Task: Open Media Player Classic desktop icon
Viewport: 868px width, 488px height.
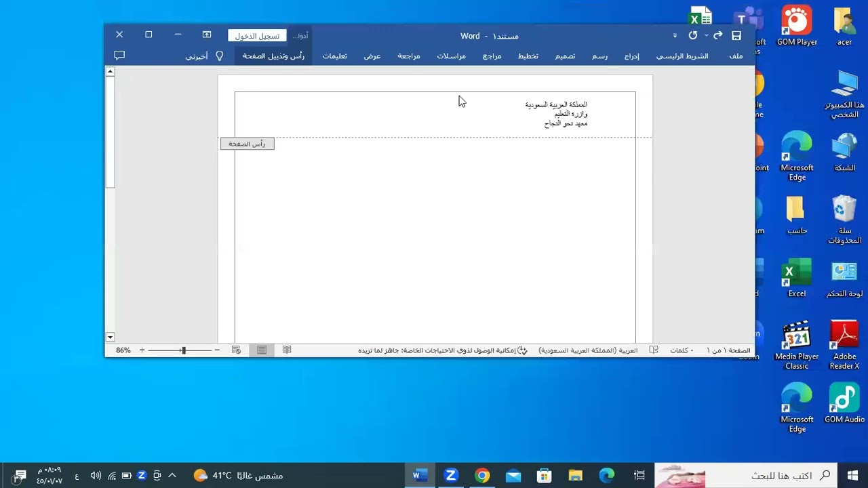Action: coord(797,346)
